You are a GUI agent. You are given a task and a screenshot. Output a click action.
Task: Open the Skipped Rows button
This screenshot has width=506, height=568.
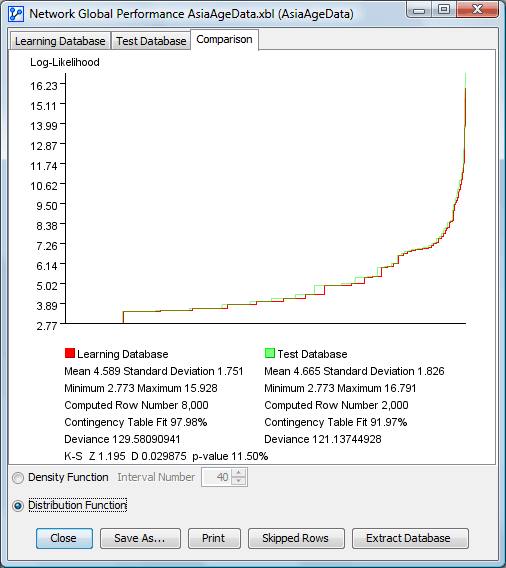(296, 538)
